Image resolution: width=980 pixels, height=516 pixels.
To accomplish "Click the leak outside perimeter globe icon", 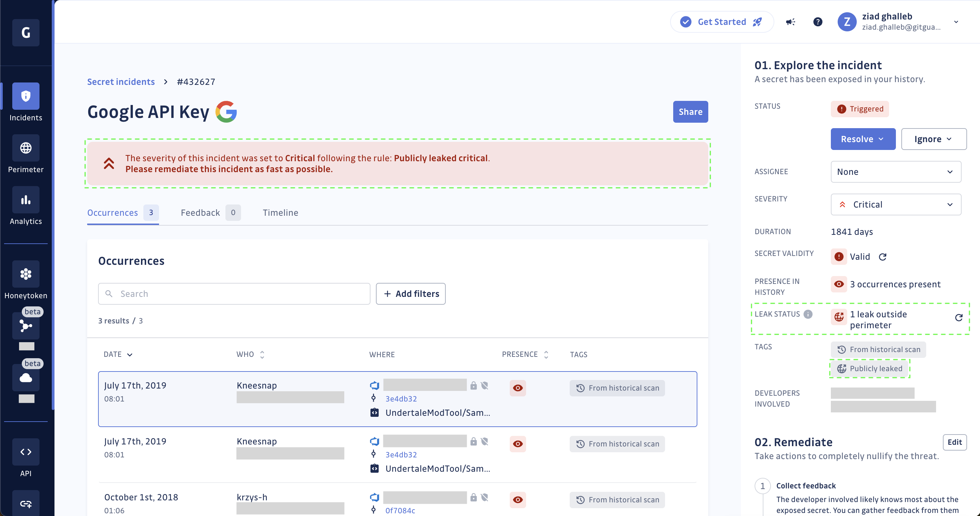I will (838, 317).
